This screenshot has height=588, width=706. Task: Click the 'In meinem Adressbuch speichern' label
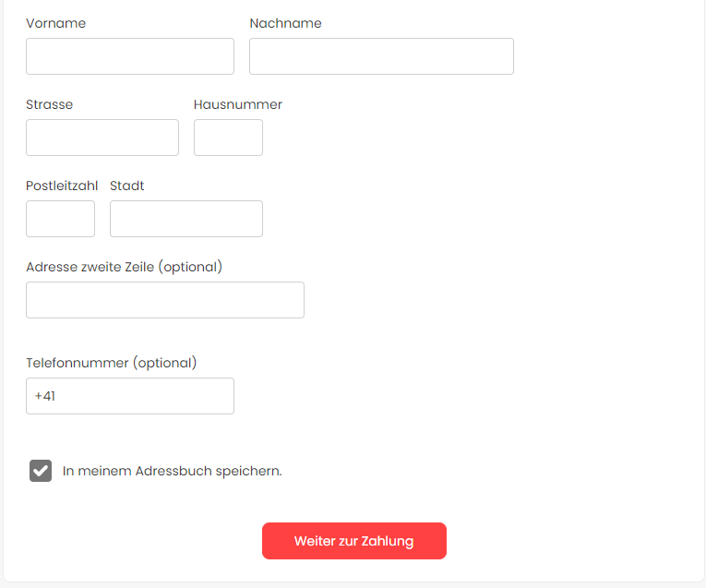(x=172, y=471)
